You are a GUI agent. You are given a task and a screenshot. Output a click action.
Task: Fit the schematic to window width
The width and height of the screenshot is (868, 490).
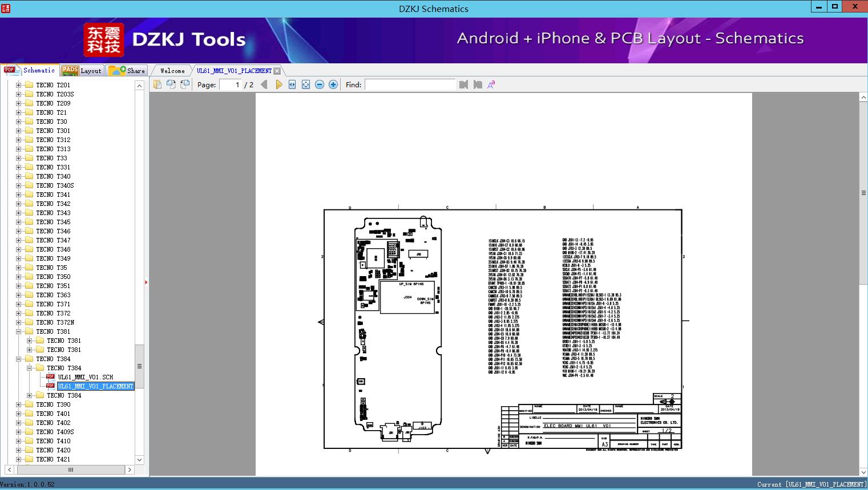[x=292, y=84]
